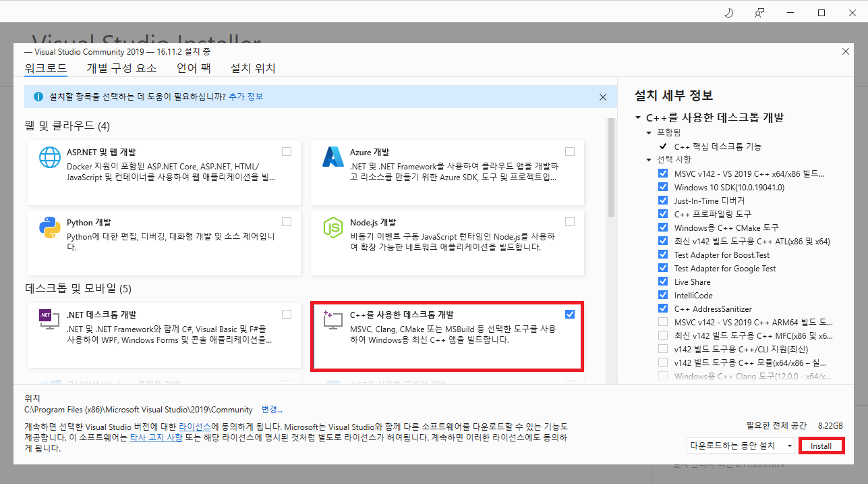
Task: Click the C++ 핵심 데스크톱 기능 entry
Action: pyautogui.click(x=718, y=146)
